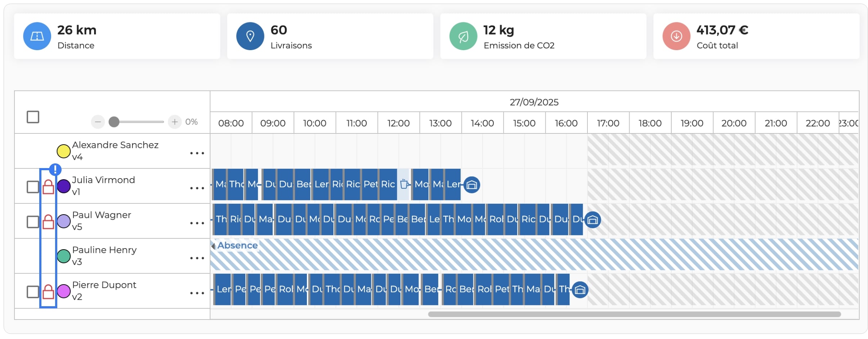The width and height of the screenshot is (868, 339).
Task: Open the three-dot menu for Alexandre Sanchez
Action: click(x=197, y=153)
